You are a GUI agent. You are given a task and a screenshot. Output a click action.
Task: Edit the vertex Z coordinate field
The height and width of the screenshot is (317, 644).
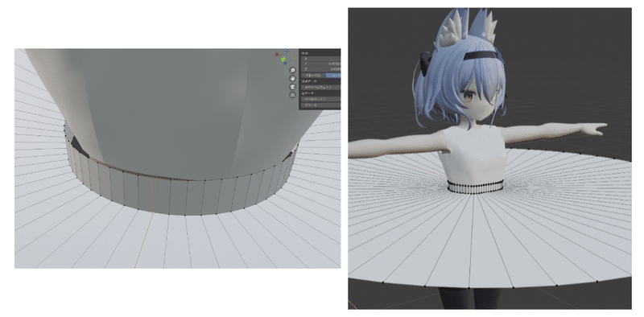(x=320, y=69)
